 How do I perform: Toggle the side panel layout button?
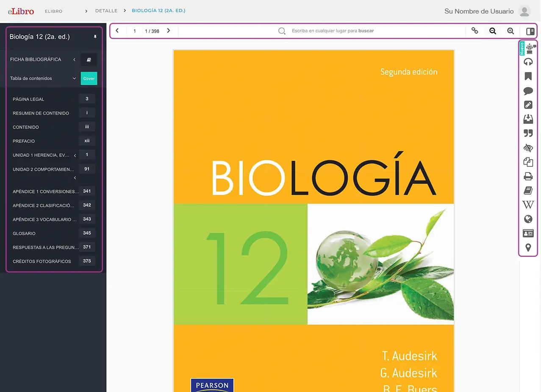tap(530, 31)
